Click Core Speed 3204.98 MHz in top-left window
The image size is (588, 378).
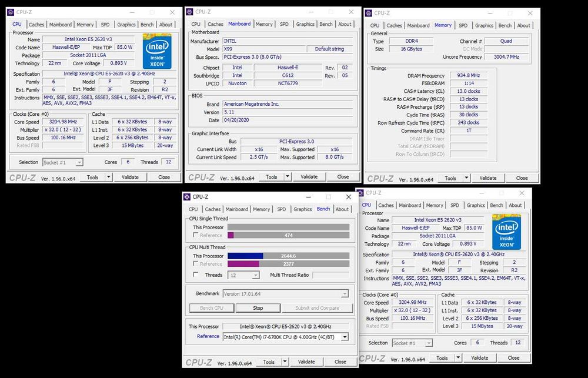[63, 122]
